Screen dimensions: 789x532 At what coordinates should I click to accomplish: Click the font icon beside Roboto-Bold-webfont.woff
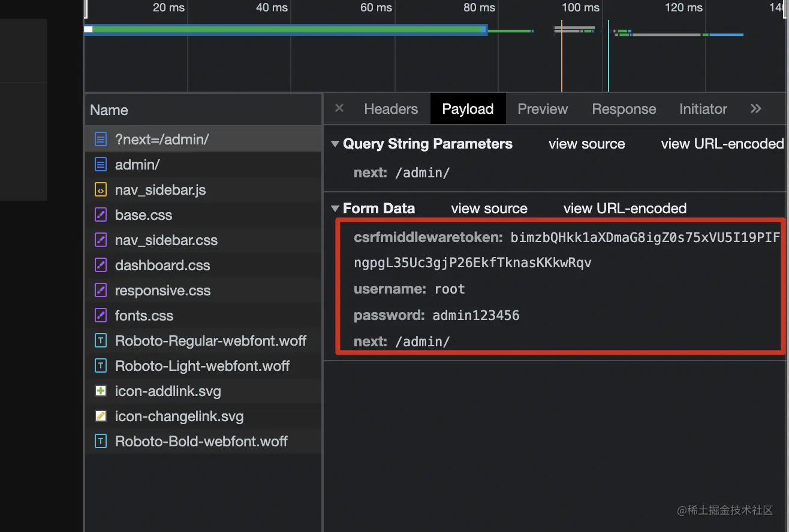click(101, 442)
